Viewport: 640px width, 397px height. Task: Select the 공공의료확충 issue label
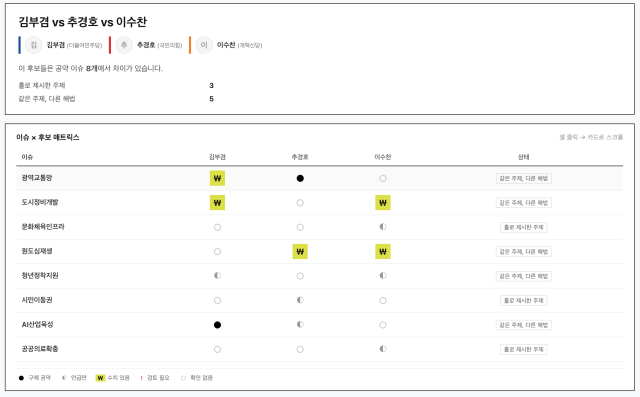[x=40, y=349]
